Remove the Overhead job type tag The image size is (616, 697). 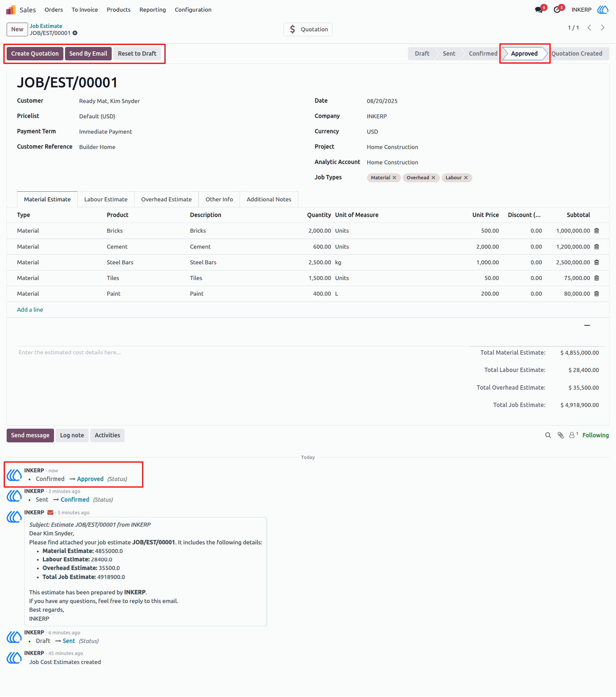point(433,178)
